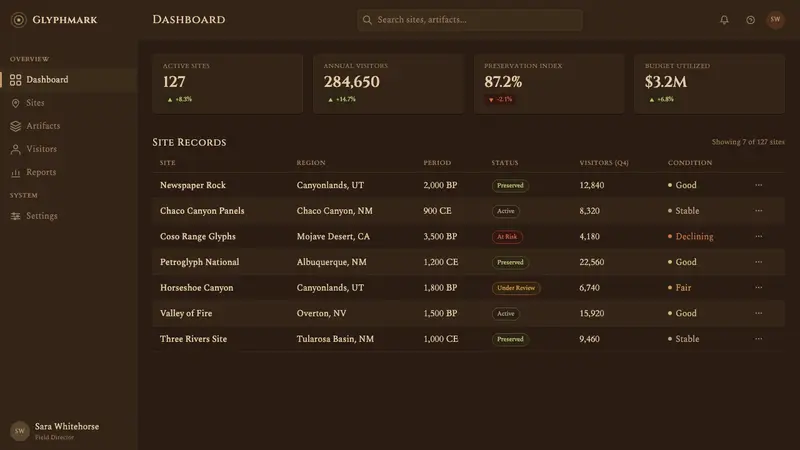Click Active badge on Valley of Fire row

click(x=506, y=313)
